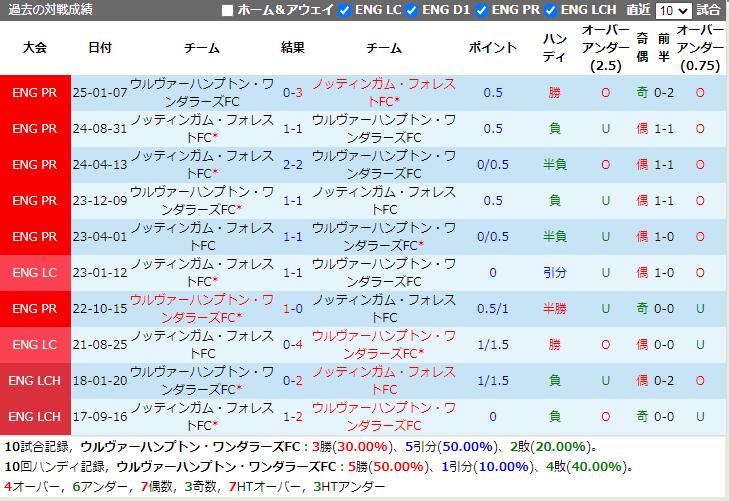The width and height of the screenshot is (729, 501).
Task: Click the 0-2 score on 18-01-20
Action: tap(293, 381)
